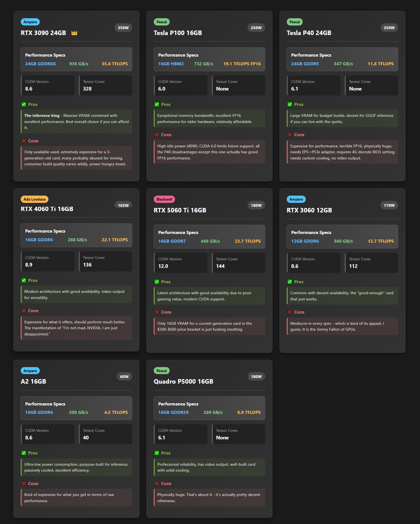
Task: Select the "RTX 4060 Ti 16GB" card title
Action: (x=47, y=209)
